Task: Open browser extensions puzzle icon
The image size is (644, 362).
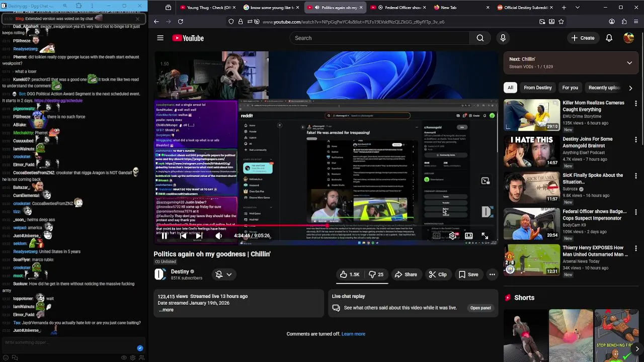Action: 624,22
